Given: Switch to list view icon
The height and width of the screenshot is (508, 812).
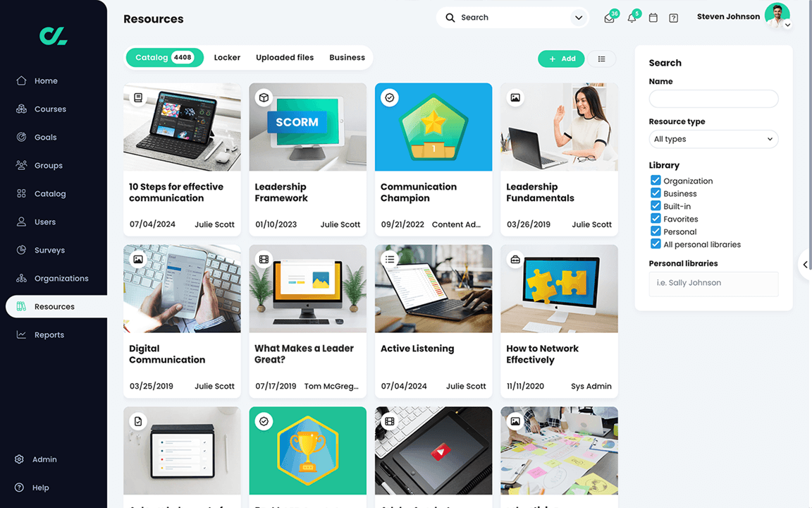Looking at the screenshot, I should click(602, 59).
